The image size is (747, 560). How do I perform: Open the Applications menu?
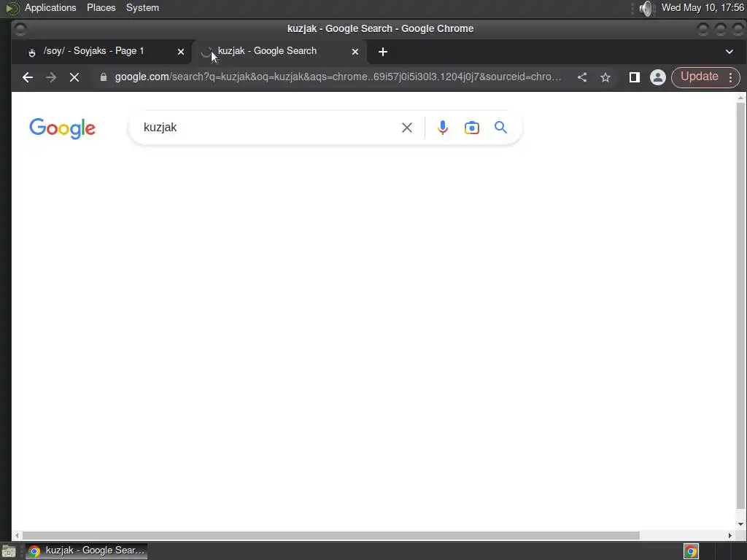(50, 8)
